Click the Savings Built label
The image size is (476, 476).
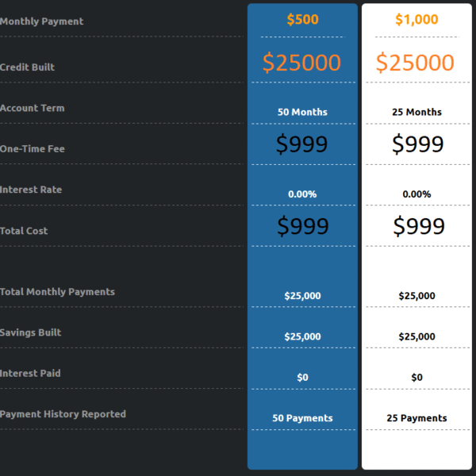click(x=30, y=332)
